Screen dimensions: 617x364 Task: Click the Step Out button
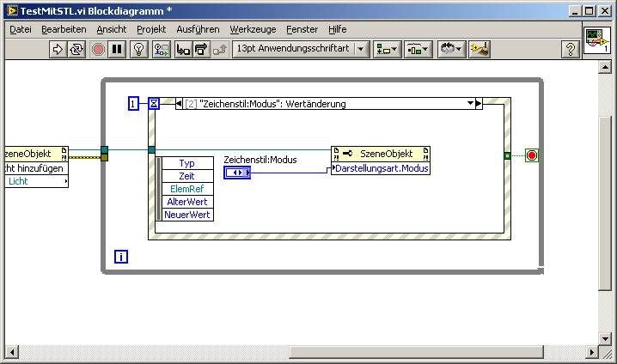point(220,49)
